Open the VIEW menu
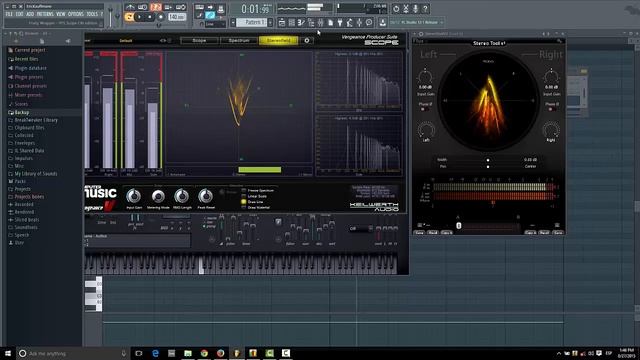This screenshot has height=360, width=640. (60, 14)
